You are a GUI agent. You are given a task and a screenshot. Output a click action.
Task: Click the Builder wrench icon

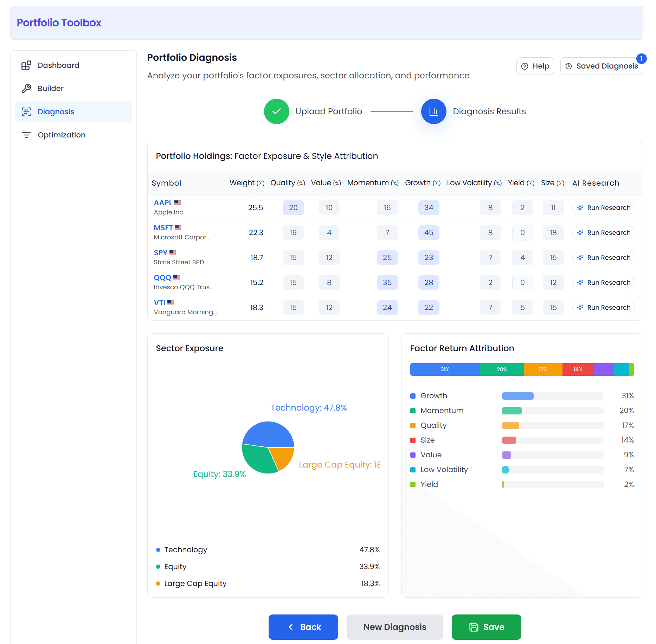pyautogui.click(x=26, y=89)
